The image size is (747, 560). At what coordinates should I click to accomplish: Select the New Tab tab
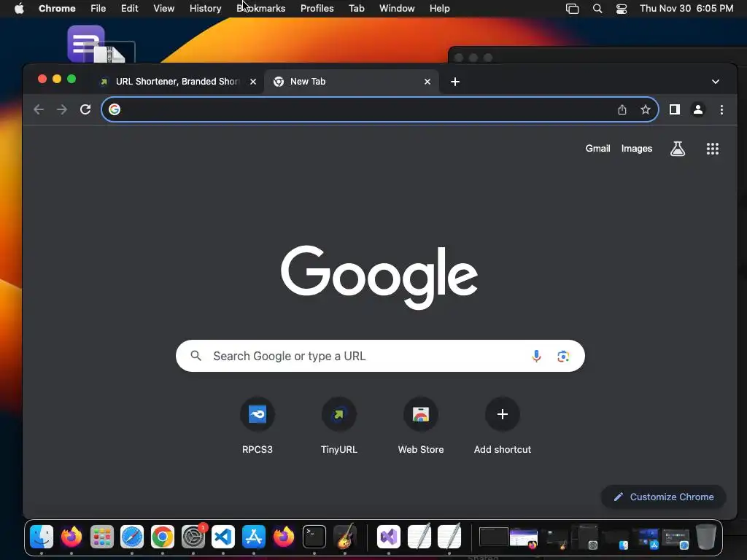[351, 82]
